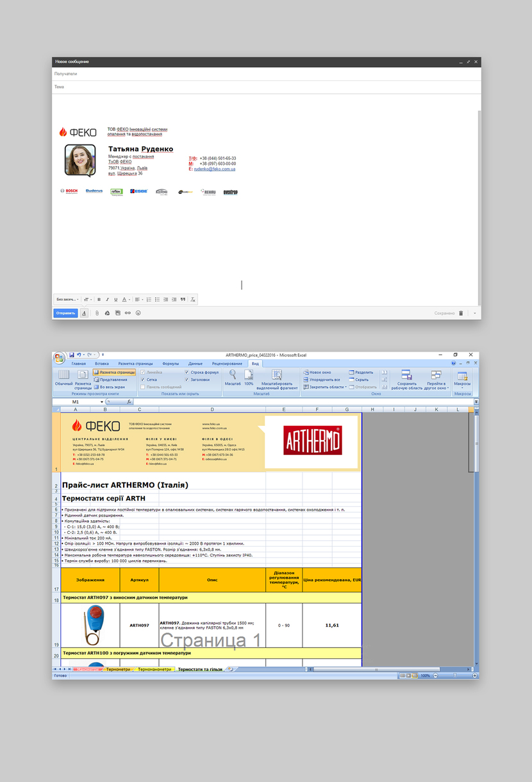Open more options arrow beside the trash

[475, 313]
